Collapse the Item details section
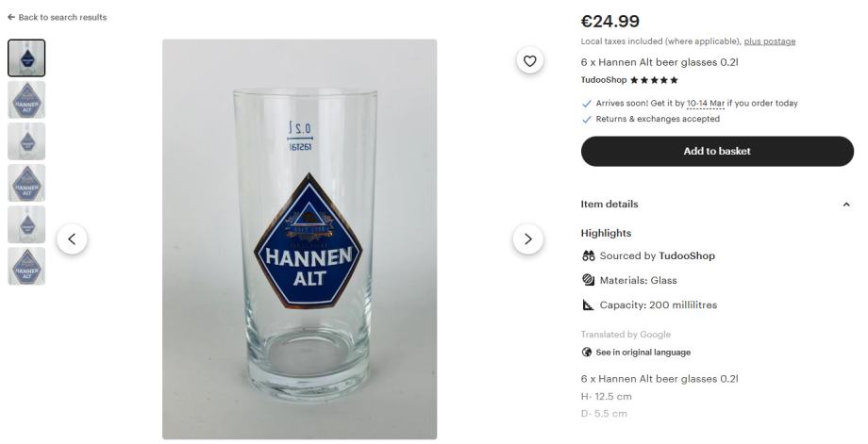The height and width of the screenshot is (444, 868). pyautogui.click(x=845, y=205)
